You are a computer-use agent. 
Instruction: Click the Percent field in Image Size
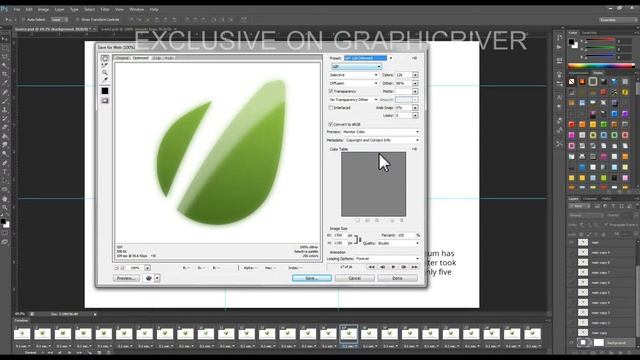click(406, 236)
